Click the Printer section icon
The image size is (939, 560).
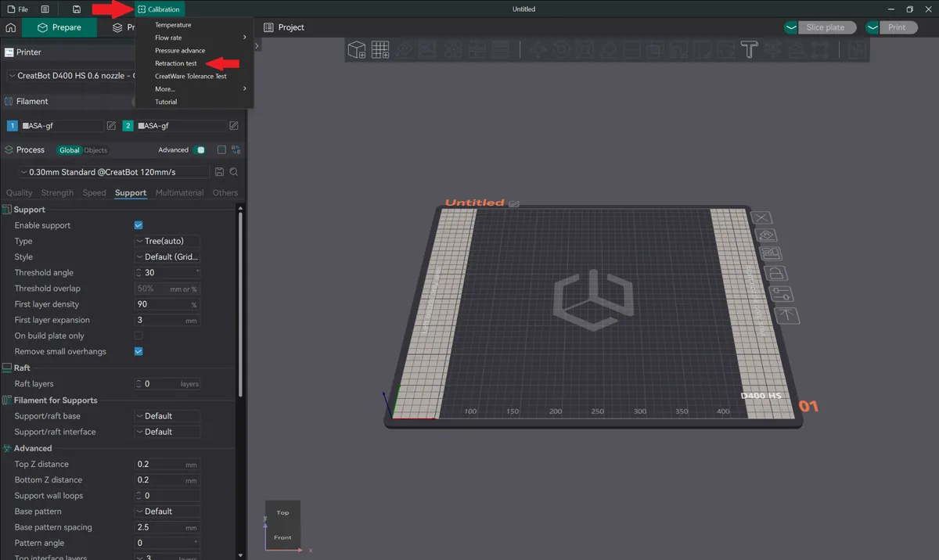[9, 52]
